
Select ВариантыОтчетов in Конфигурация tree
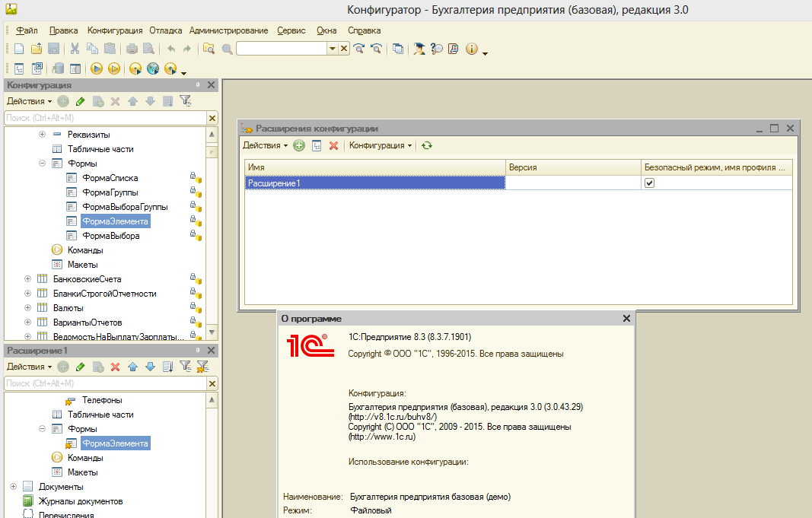pyautogui.click(x=88, y=323)
